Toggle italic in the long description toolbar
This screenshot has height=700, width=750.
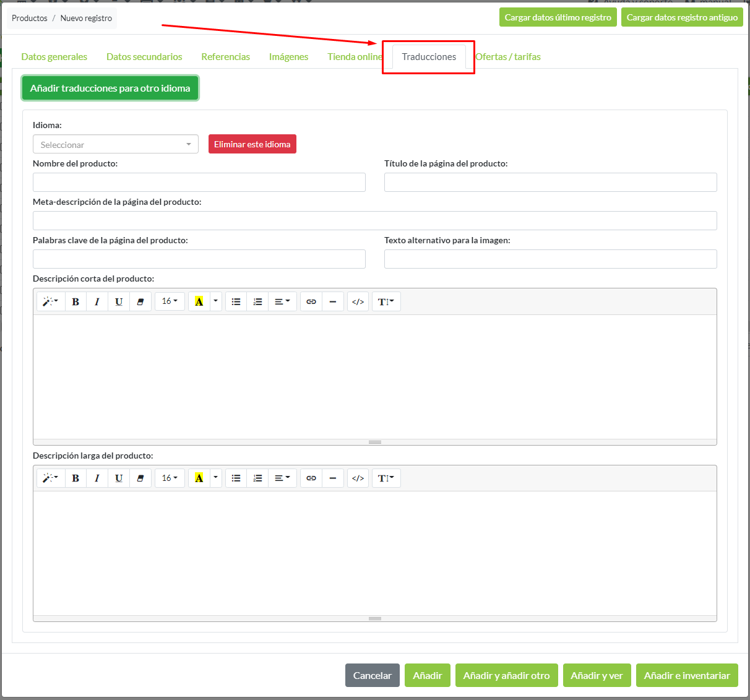tap(97, 478)
